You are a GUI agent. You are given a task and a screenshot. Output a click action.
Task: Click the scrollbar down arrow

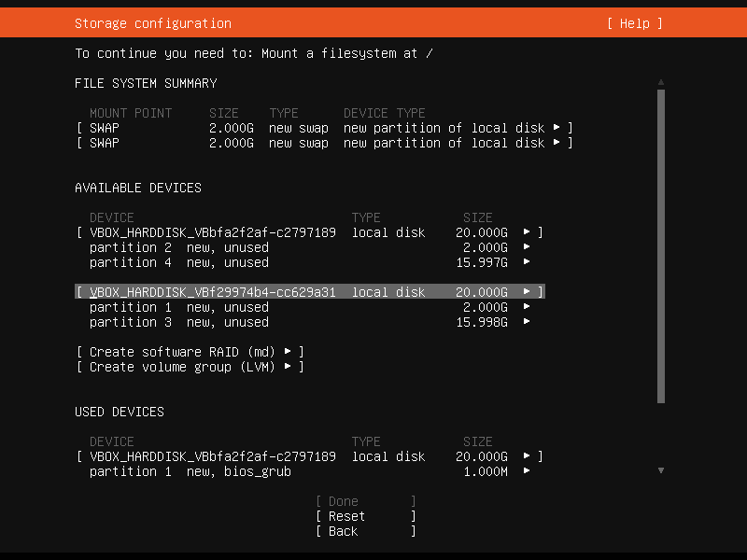click(x=661, y=470)
